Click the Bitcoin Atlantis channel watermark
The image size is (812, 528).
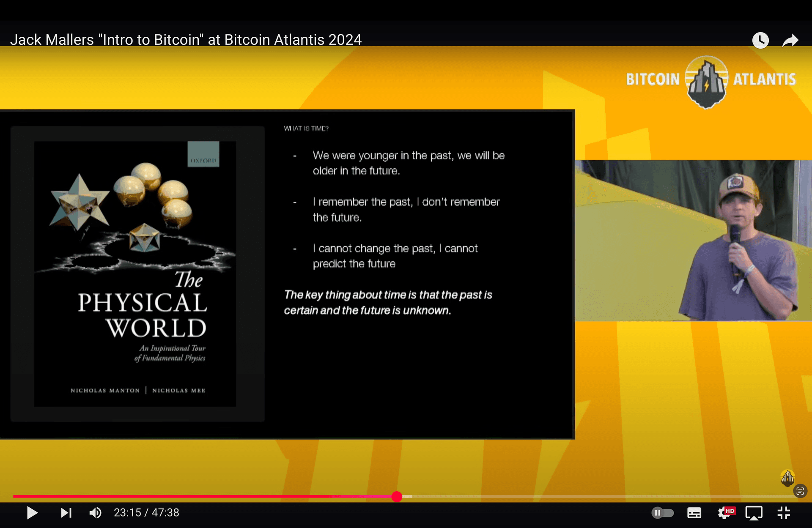[x=787, y=478]
